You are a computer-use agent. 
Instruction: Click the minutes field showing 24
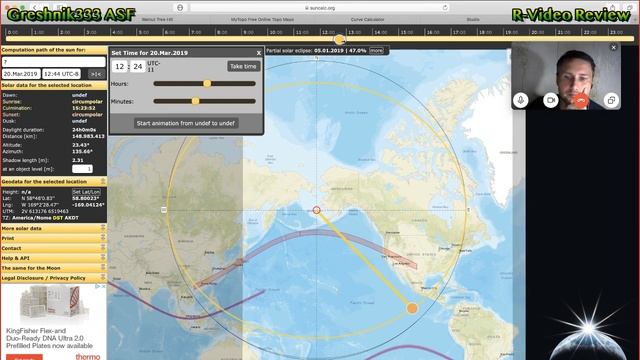(138, 66)
